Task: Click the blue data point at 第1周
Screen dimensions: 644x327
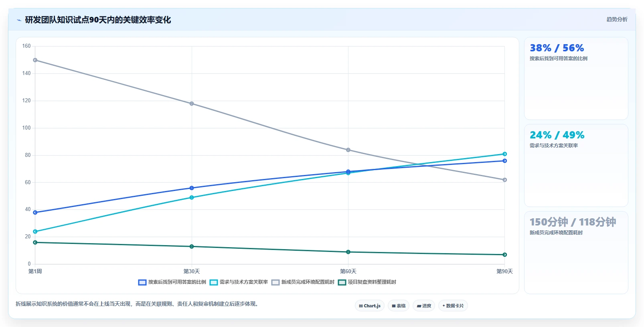Action: coord(35,212)
